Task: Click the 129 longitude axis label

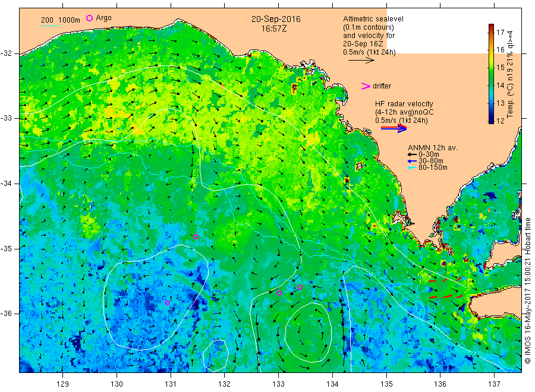Action: tap(63, 384)
